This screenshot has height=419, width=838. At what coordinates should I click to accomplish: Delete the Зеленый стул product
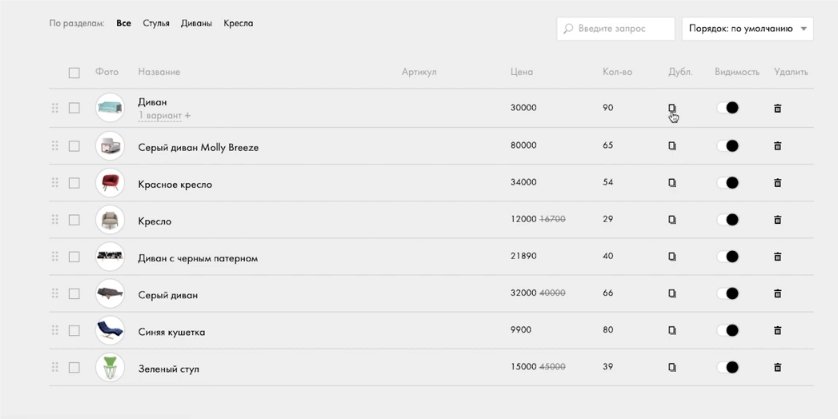[777, 367]
